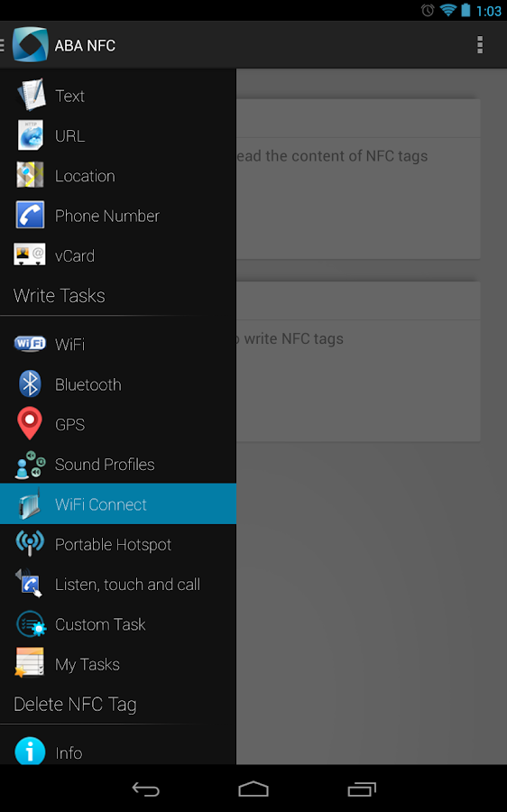Open the three-dot overflow menu
Viewport: 507px width, 812px height.
click(480, 45)
